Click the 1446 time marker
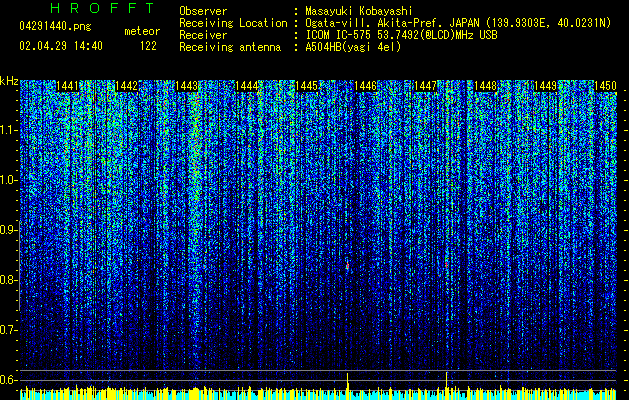629x400 pixels. (x=365, y=86)
